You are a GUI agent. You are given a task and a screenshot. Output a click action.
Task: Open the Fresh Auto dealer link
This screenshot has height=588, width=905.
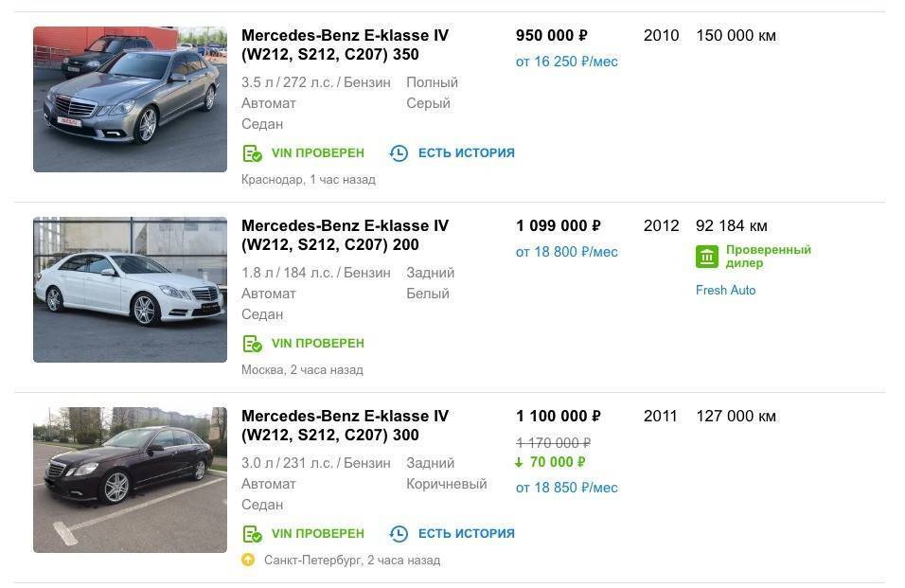point(725,291)
